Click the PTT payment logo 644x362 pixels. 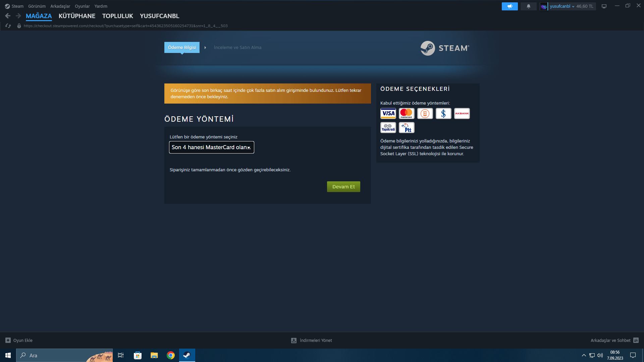(407, 127)
